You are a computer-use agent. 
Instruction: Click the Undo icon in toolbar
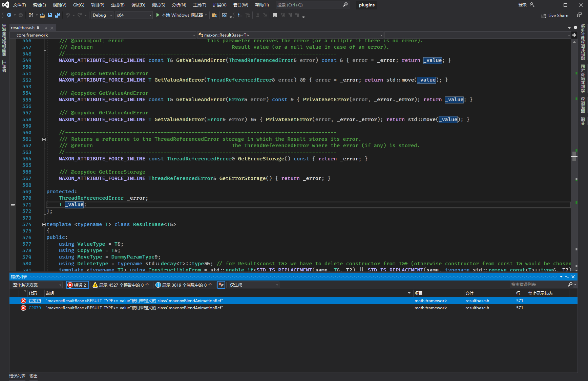coord(68,15)
